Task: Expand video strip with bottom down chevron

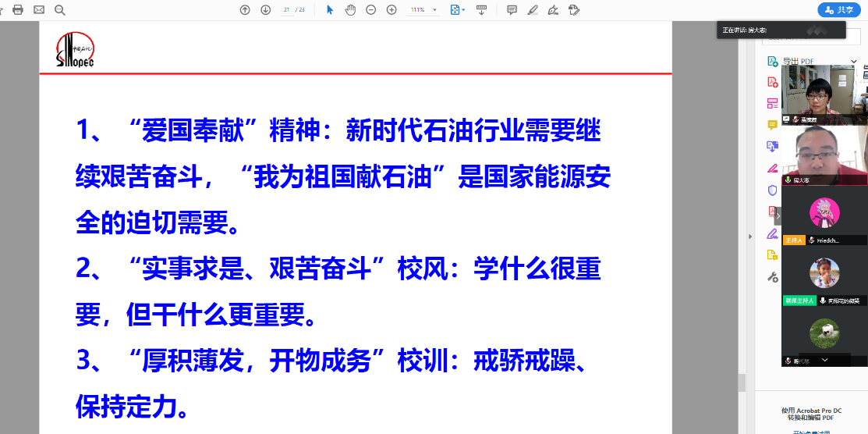Action: (x=824, y=359)
